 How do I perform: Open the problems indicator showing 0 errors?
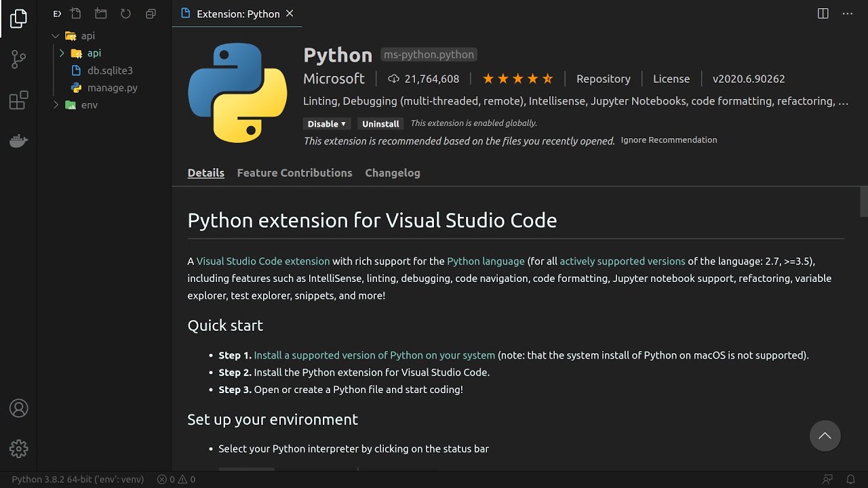tap(176, 479)
